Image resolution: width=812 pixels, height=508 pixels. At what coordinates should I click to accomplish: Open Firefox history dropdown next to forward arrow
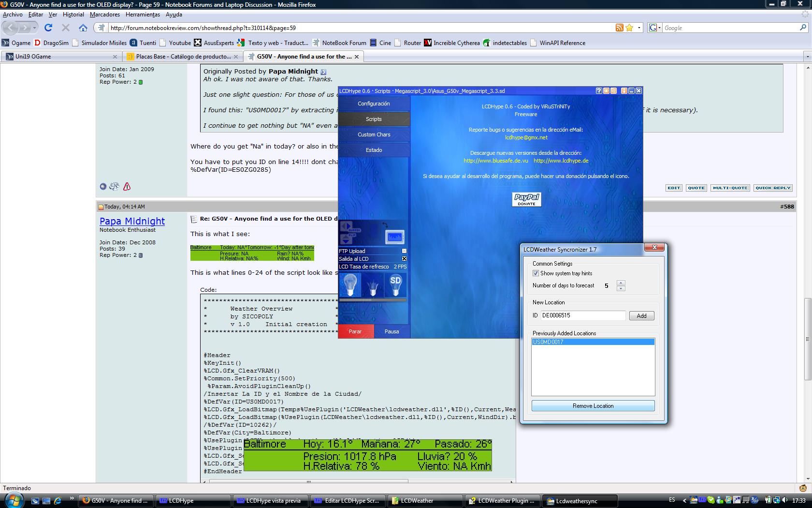click(34, 28)
